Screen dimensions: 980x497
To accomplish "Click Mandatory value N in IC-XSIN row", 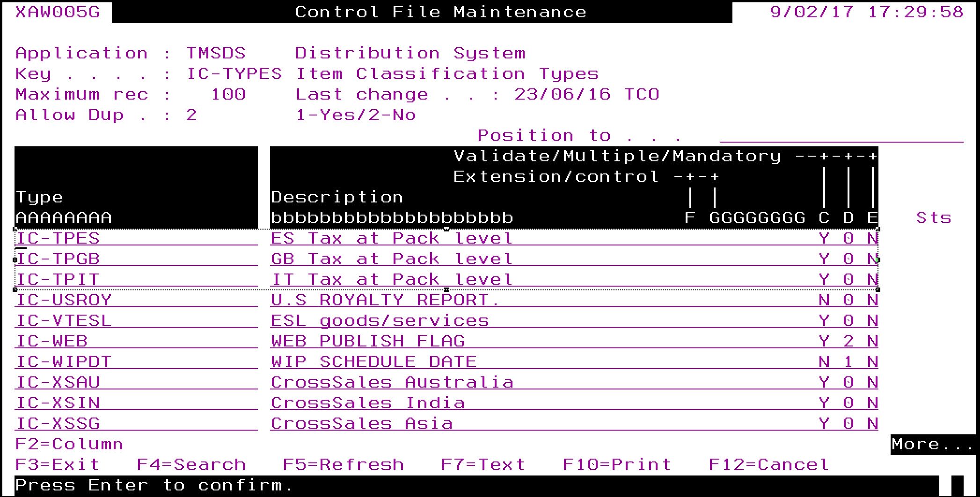I will point(872,403).
